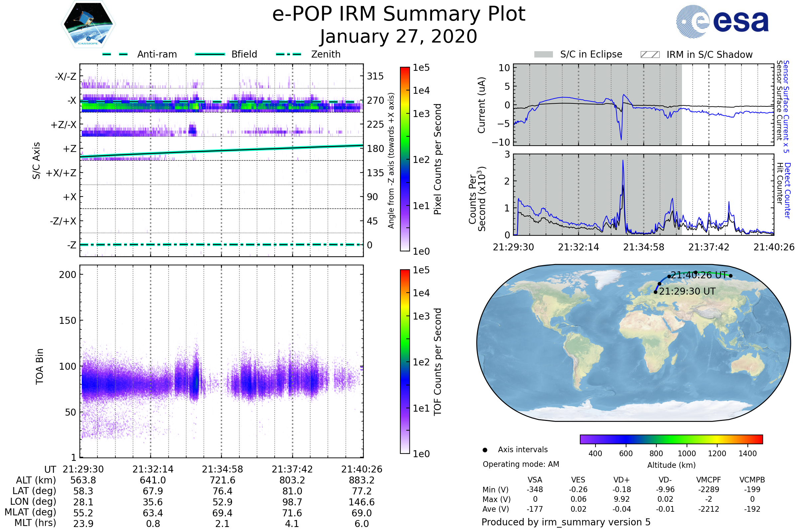This screenshot has height=532, width=798.
Task: Click the Produced by irm_summary version 5 text
Action: (x=566, y=522)
